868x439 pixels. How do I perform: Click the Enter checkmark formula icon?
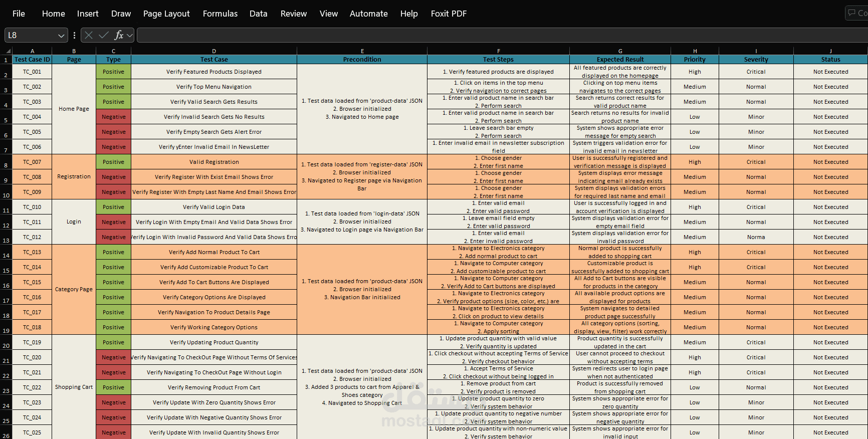[x=104, y=35]
